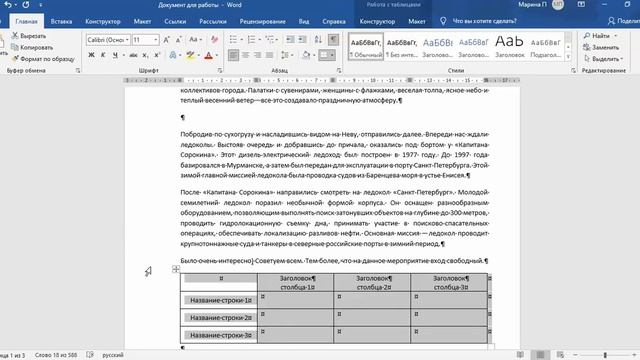Open the Рецензирование tab
Viewport: 640px width, 360px height.
point(262,21)
